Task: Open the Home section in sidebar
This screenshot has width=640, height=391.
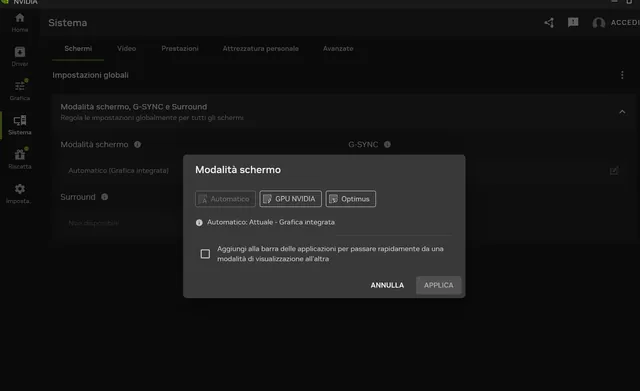Action: point(20,22)
